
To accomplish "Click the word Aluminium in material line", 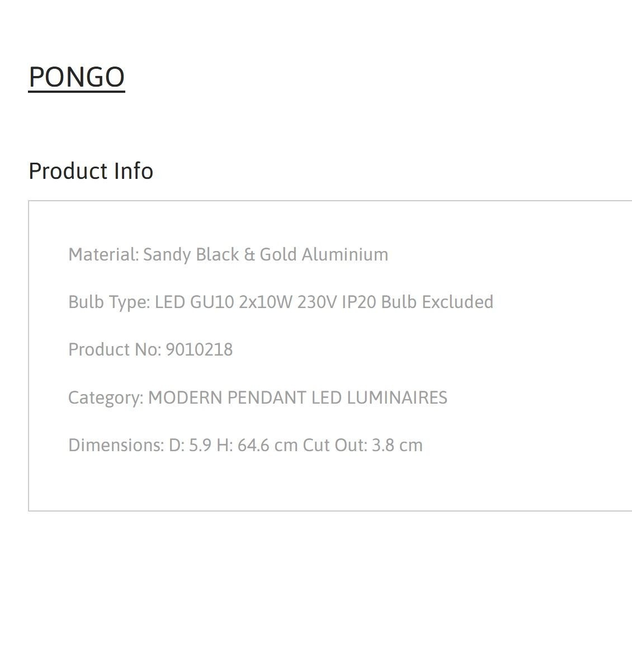I will [x=345, y=254].
